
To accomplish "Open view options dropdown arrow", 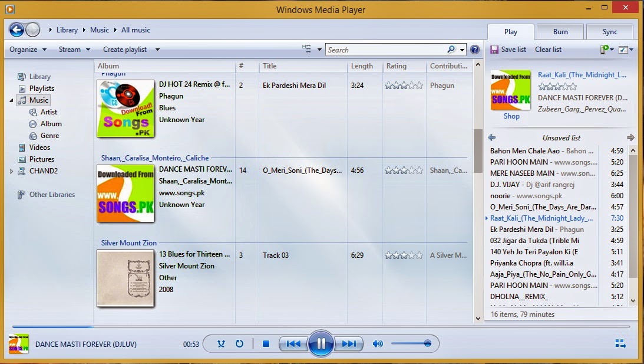I will click(319, 50).
